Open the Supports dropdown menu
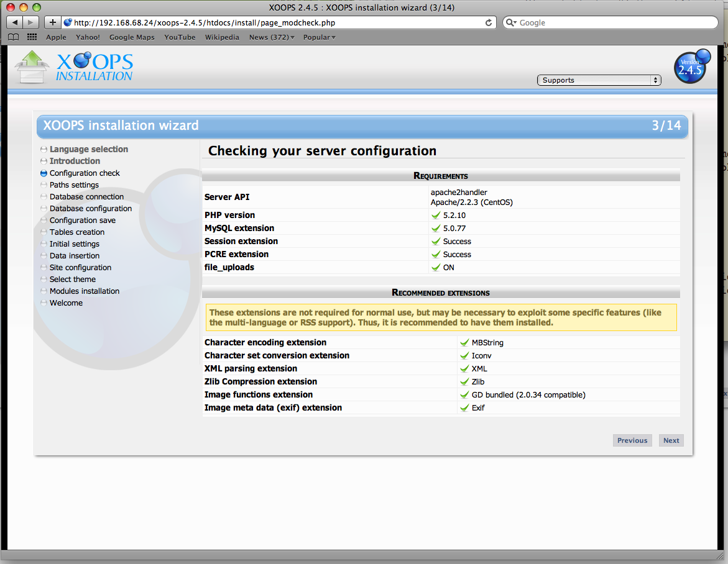The height and width of the screenshot is (564, 728). (598, 80)
